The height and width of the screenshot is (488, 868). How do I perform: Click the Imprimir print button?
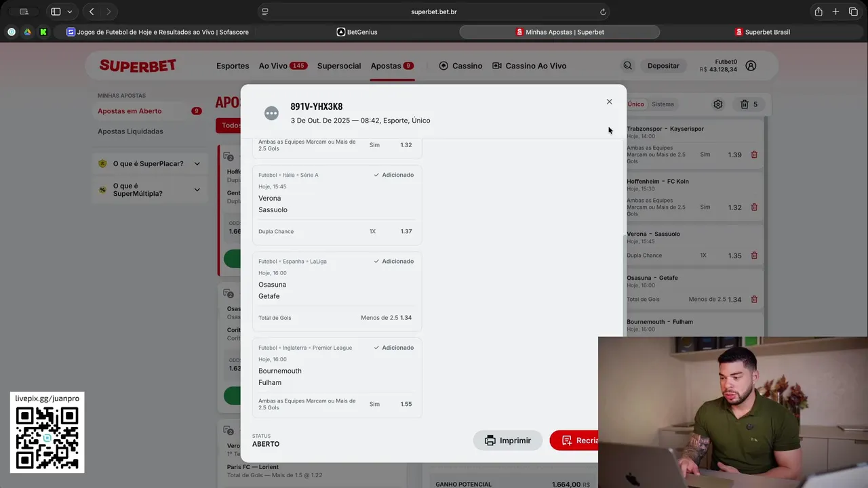508,441
